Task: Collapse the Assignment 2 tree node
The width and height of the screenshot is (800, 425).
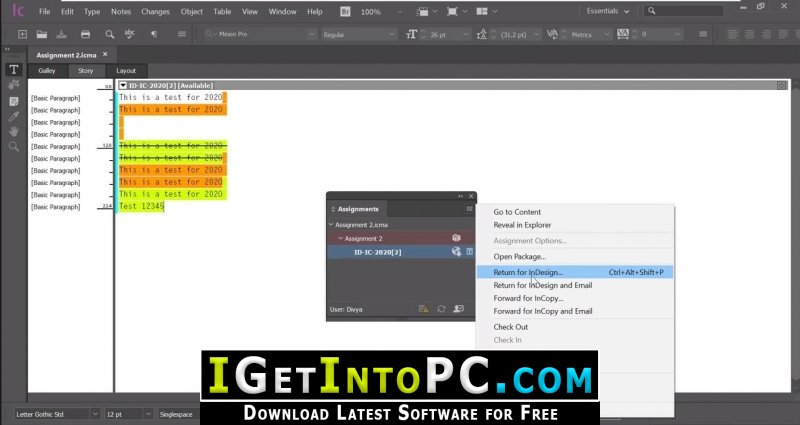Action: (340, 238)
